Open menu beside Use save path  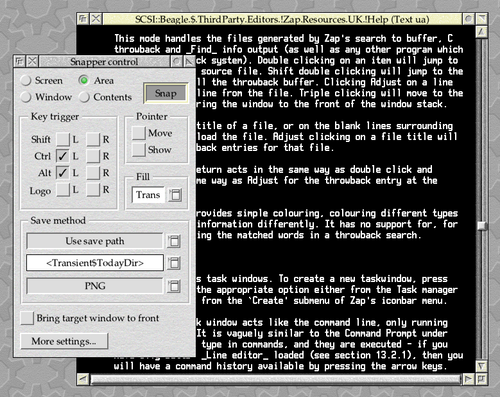pyautogui.click(x=174, y=241)
